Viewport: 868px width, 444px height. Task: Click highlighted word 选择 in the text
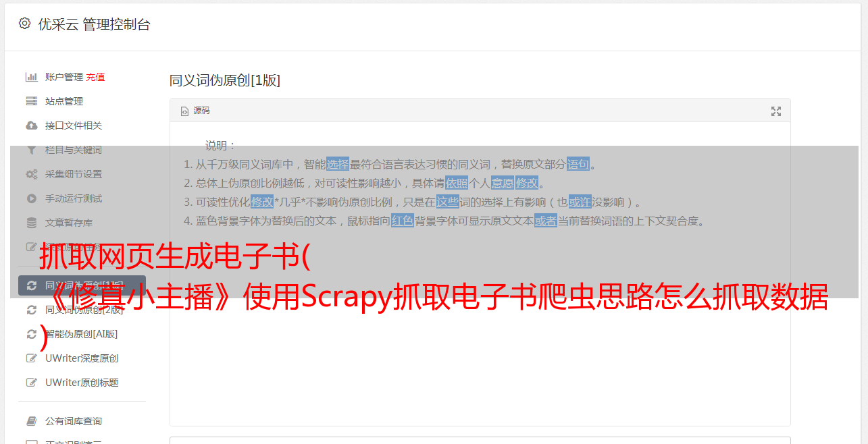pyautogui.click(x=338, y=164)
